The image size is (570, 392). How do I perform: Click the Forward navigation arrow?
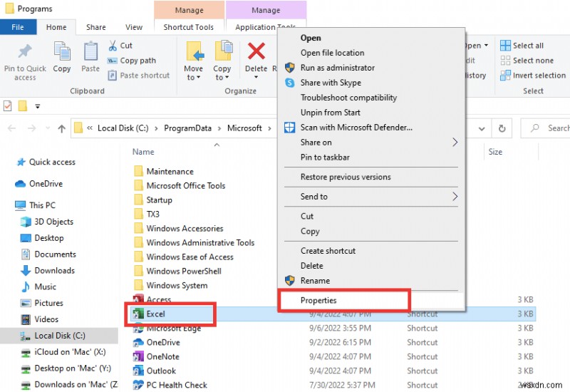pos(32,128)
